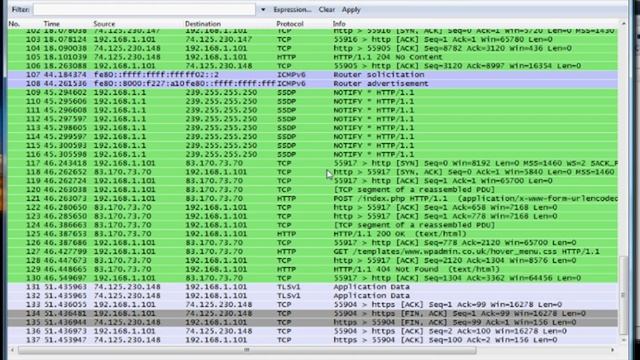Sort packets by the No. column header
The width and height of the screenshot is (640, 360).
pos(15,24)
